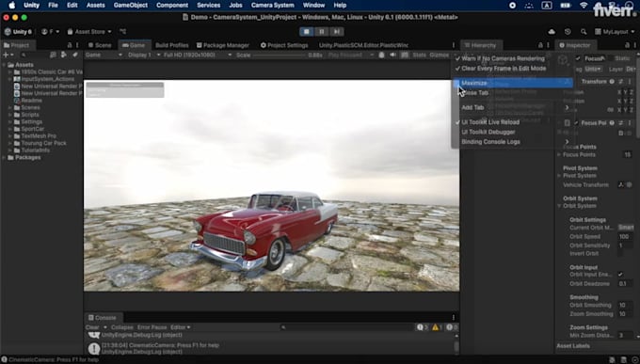Collapse the Orbit System foldout
This screenshot has width=640, height=364.
[560, 206]
